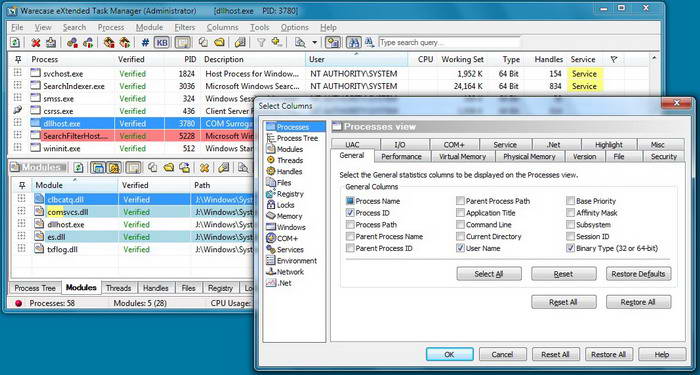Enable the Base Priority checkbox
Image resolution: width=700 pixels, height=375 pixels.
(x=571, y=201)
